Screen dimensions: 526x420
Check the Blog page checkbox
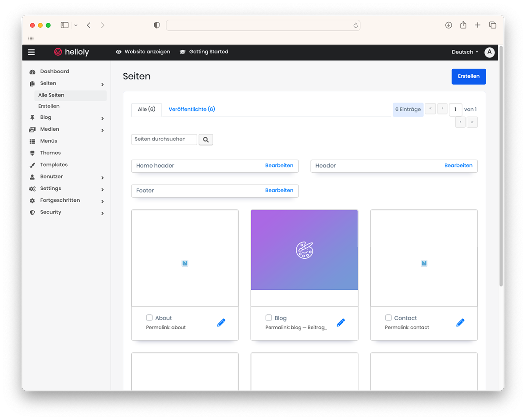coord(269,318)
